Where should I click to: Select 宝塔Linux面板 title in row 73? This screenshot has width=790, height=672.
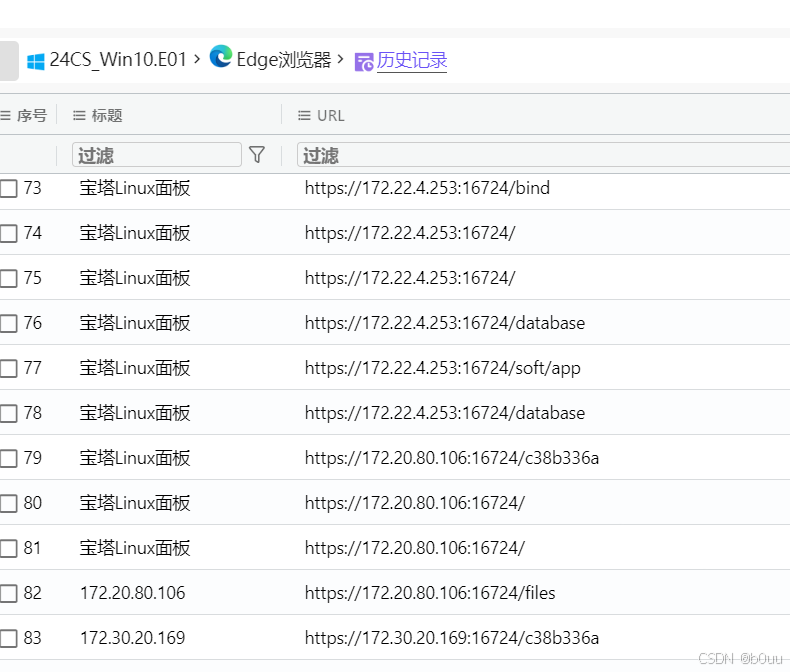pos(135,188)
